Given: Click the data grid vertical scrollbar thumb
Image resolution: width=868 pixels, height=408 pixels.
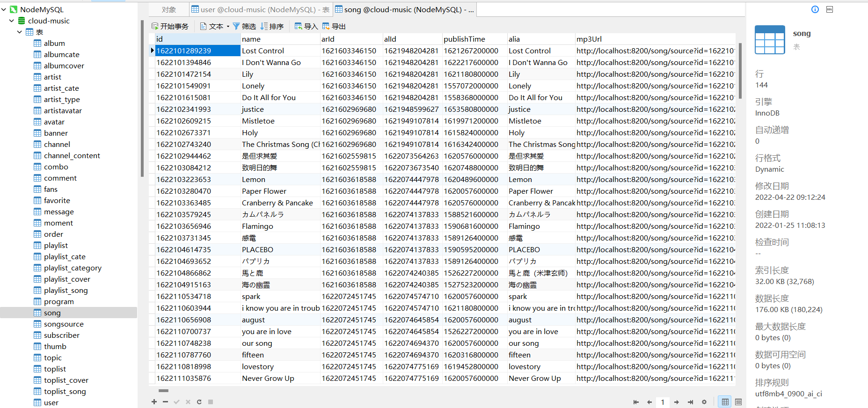Looking at the screenshot, I should click(740, 71).
